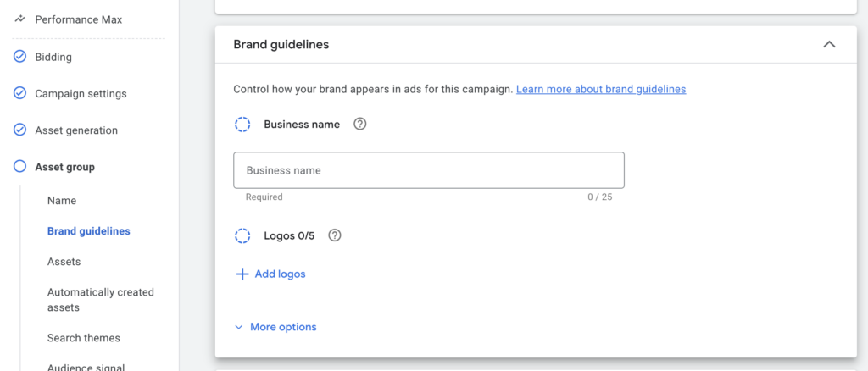Click the Asset generation checkmark icon

pyautogui.click(x=20, y=130)
